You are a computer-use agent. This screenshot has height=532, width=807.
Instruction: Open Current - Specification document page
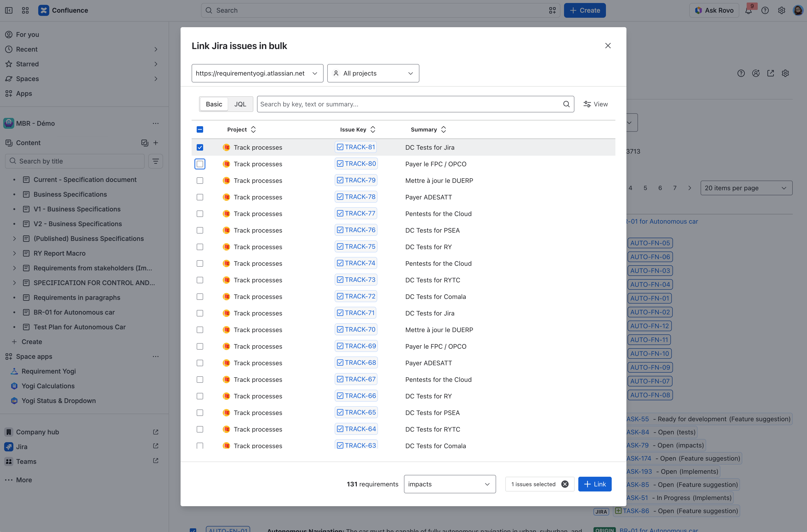point(85,180)
